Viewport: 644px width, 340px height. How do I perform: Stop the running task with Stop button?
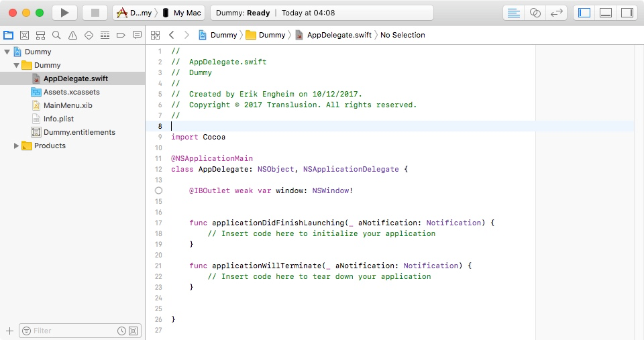95,13
